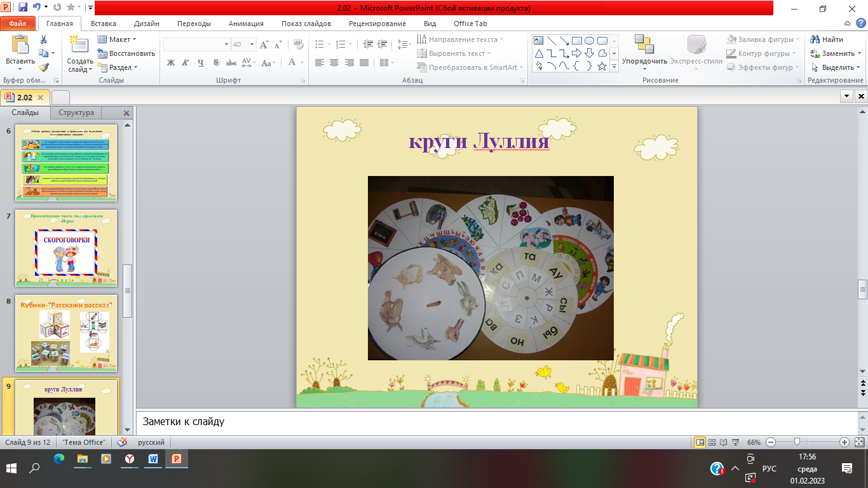Screen dimensions: 868x488
Task: Click the Format Painter brush icon
Action: click(44, 67)
